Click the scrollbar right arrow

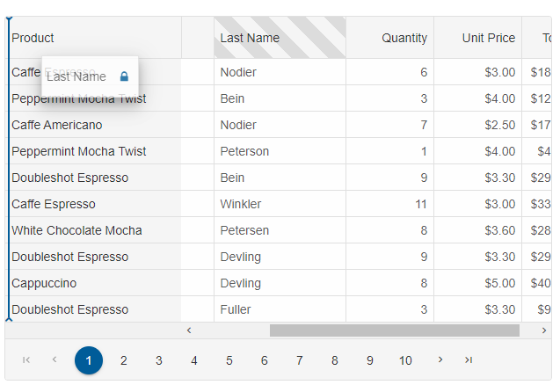(x=544, y=330)
